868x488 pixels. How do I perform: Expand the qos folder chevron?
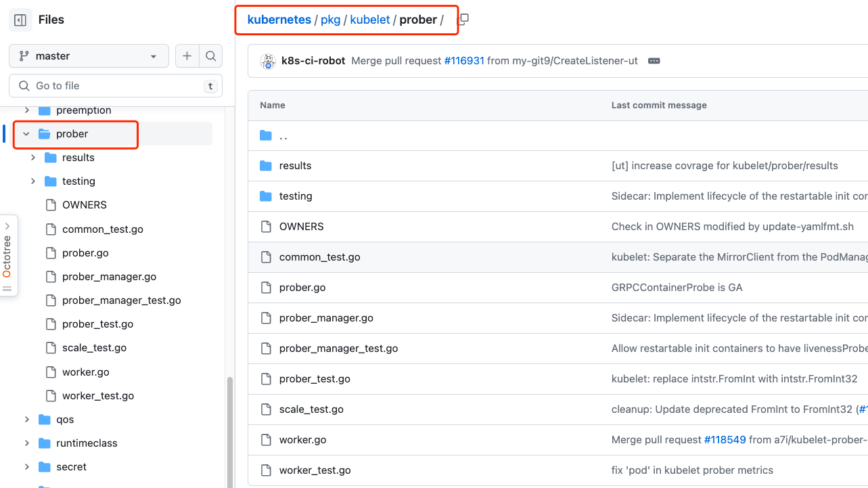[x=27, y=420]
